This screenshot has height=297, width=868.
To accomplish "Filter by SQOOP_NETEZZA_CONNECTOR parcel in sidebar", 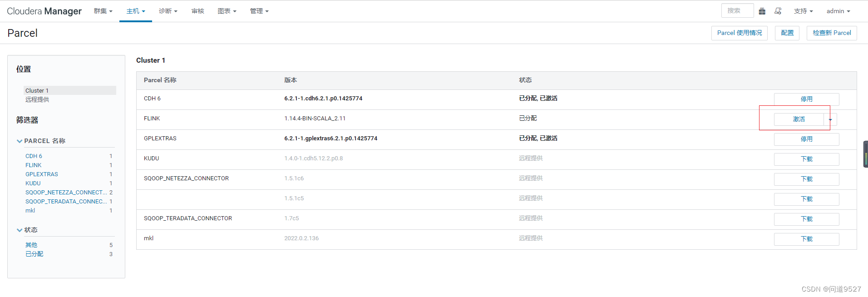I will (66, 192).
